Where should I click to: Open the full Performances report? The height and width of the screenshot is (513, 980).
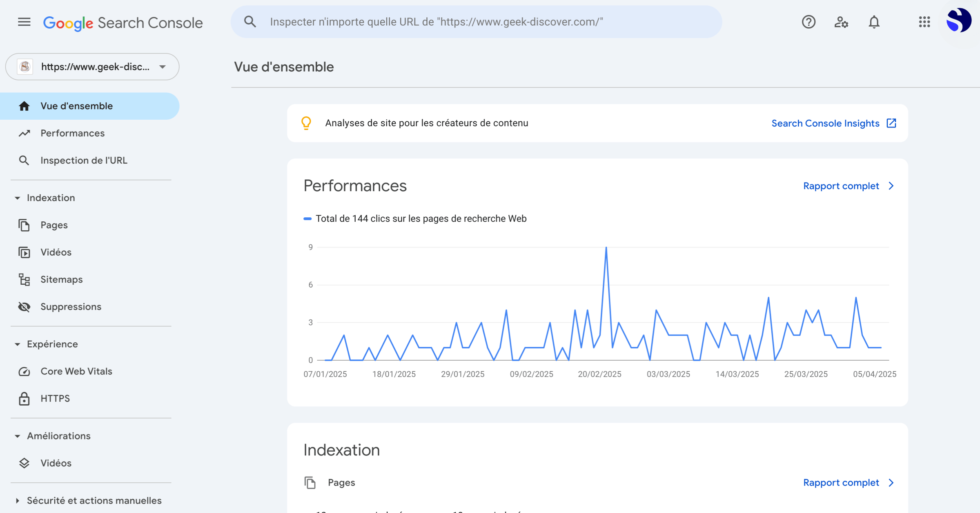841,186
